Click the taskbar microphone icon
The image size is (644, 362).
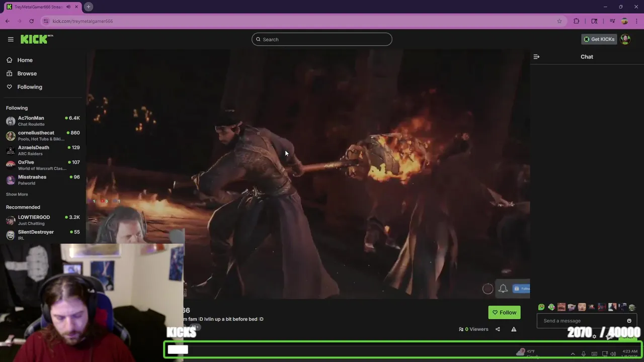coord(584,354)
